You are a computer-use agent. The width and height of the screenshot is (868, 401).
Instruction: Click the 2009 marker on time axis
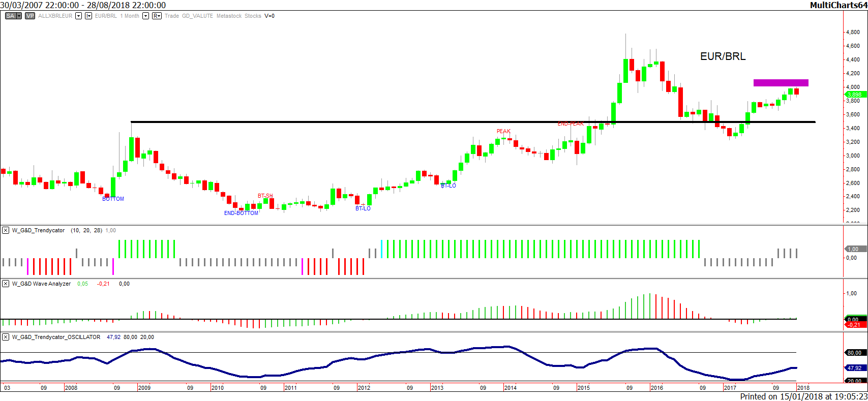(144, 388)
